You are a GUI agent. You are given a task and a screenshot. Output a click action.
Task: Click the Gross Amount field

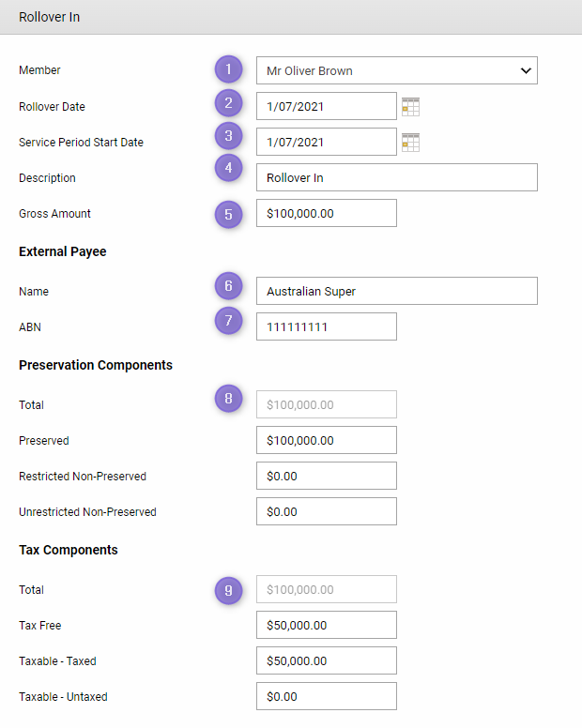click(x=326, y=213)
